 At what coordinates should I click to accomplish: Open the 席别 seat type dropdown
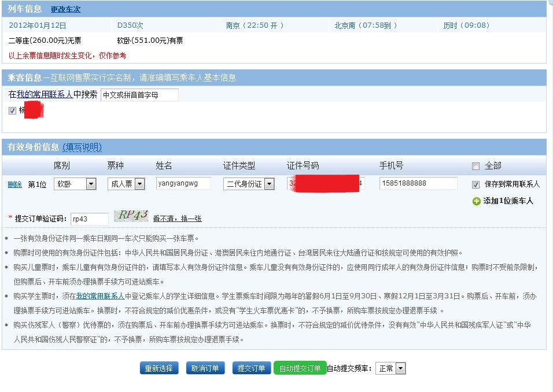tap(75, 184)
